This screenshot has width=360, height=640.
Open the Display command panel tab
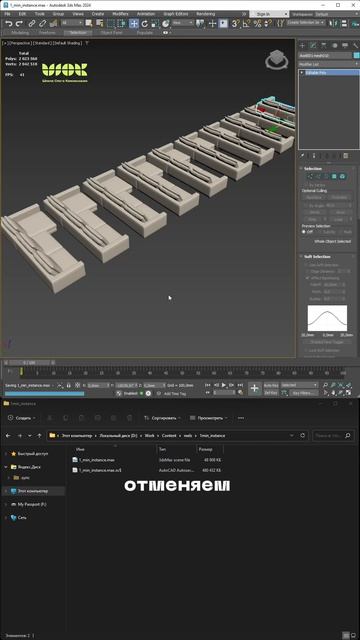point(345,45)
